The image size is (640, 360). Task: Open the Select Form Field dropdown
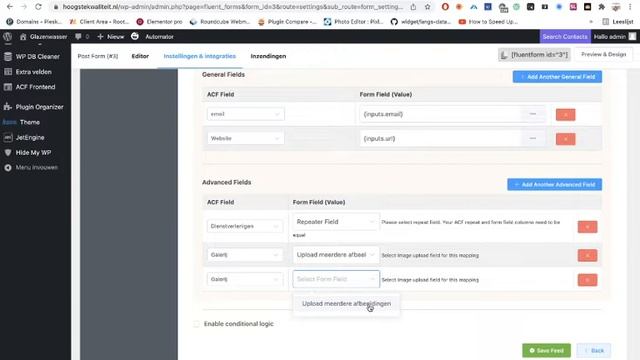click(336, 279)
